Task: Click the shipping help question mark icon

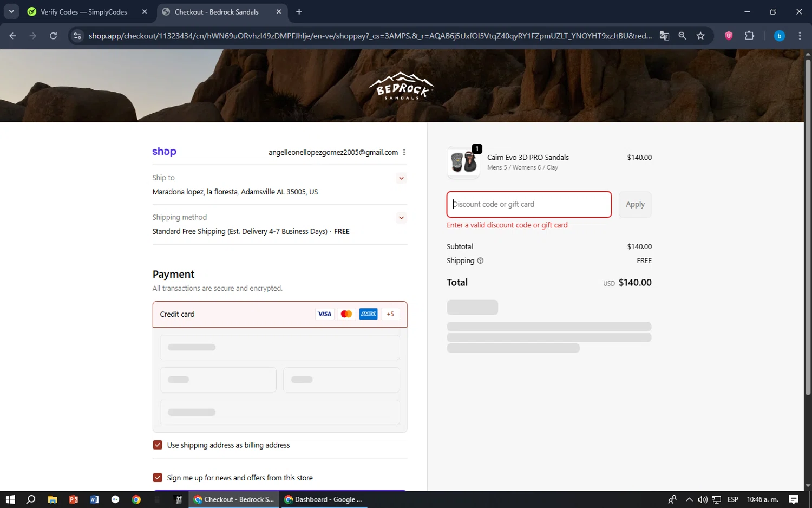Action: pyautogui.click(x=480, y=260)
